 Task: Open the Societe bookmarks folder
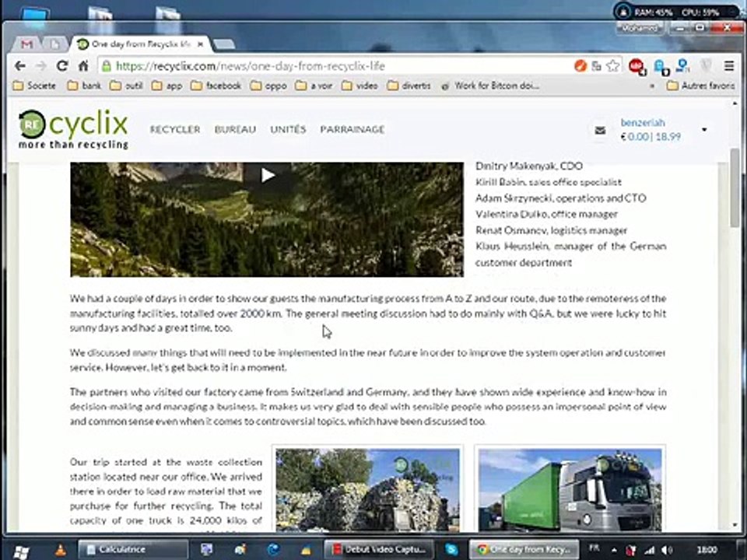coord(34,86)
